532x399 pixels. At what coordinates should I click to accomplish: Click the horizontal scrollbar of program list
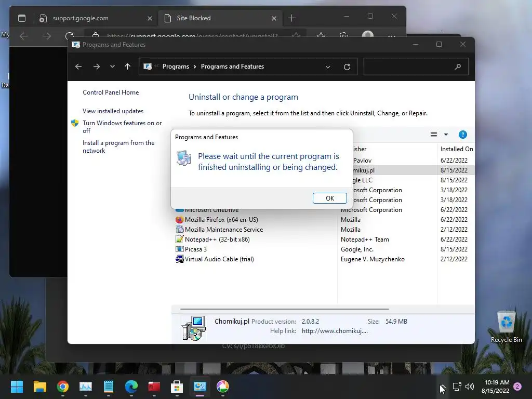point(284,309)
